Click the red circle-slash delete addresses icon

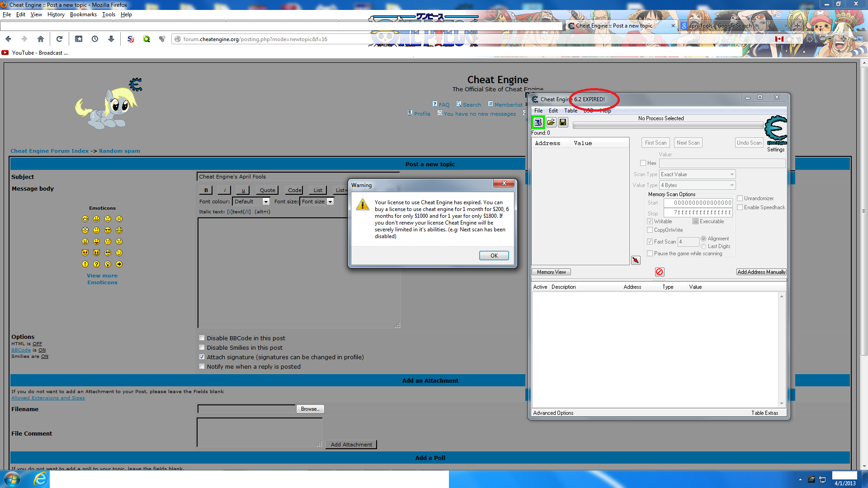click(x=659, y=272)
